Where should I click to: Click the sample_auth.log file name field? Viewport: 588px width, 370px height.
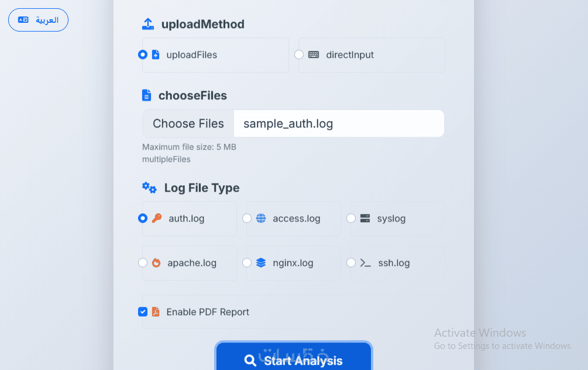338,123
